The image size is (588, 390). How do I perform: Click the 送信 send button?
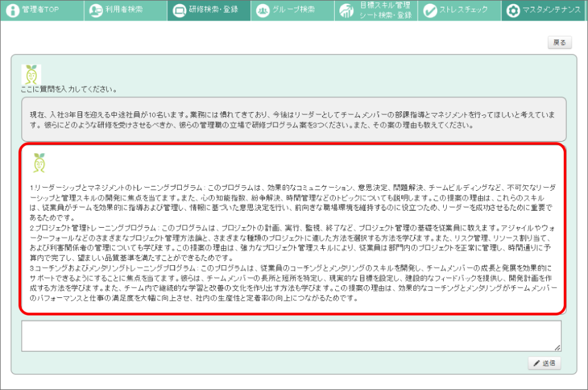point(544,363)
